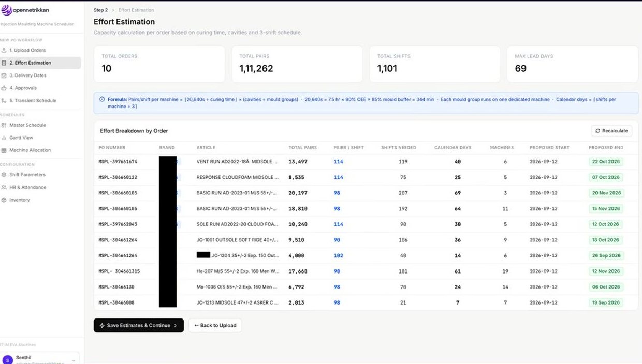Click Shifts Needed column header
The image size is (642, 364).
[x=399, y=148]
